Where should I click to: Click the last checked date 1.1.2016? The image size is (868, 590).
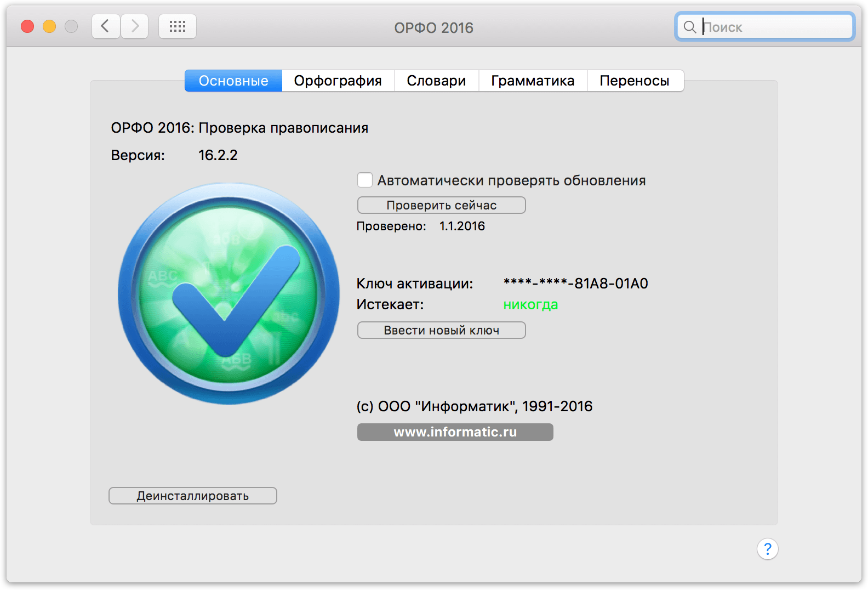[462, 226]
